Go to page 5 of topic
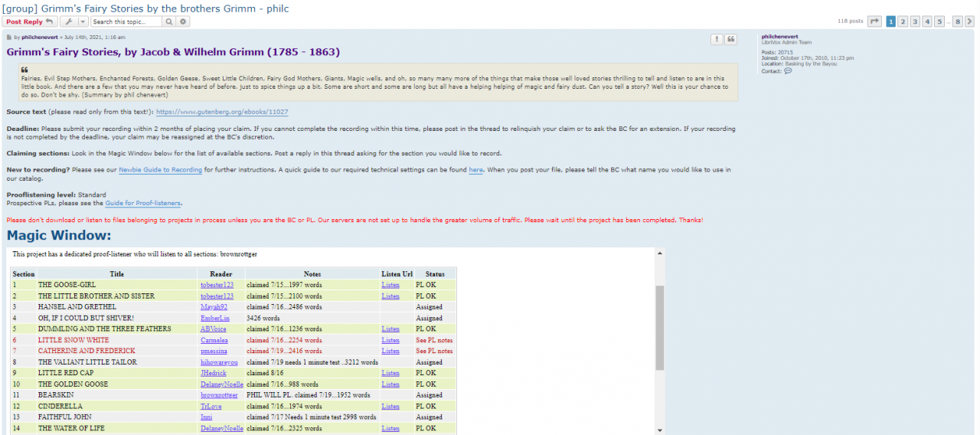The height and width of the screenshot is (435, 980). pos(940,21)
